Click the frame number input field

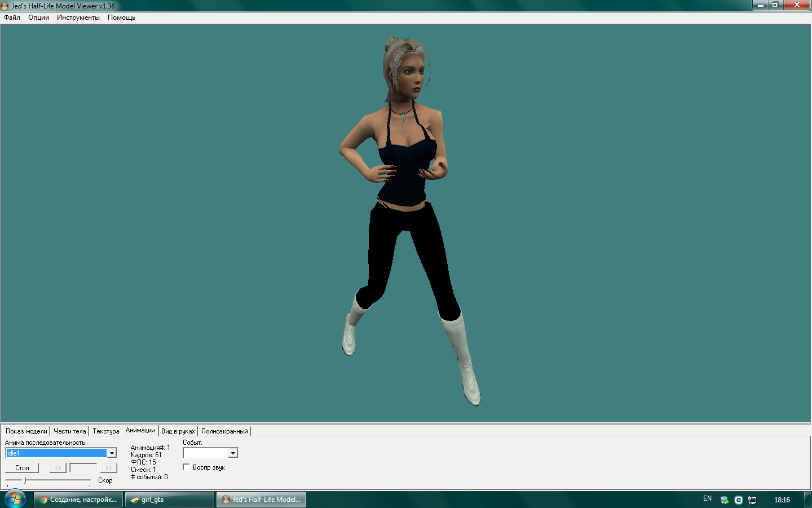tap(83, 468)
